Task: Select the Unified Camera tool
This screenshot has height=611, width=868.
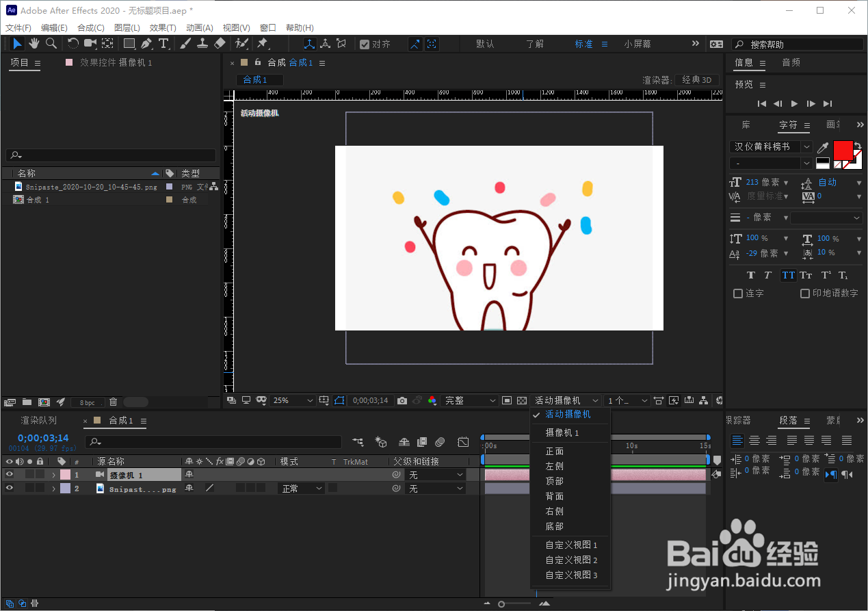Action: pyautogui.click(x=90, y=44)
